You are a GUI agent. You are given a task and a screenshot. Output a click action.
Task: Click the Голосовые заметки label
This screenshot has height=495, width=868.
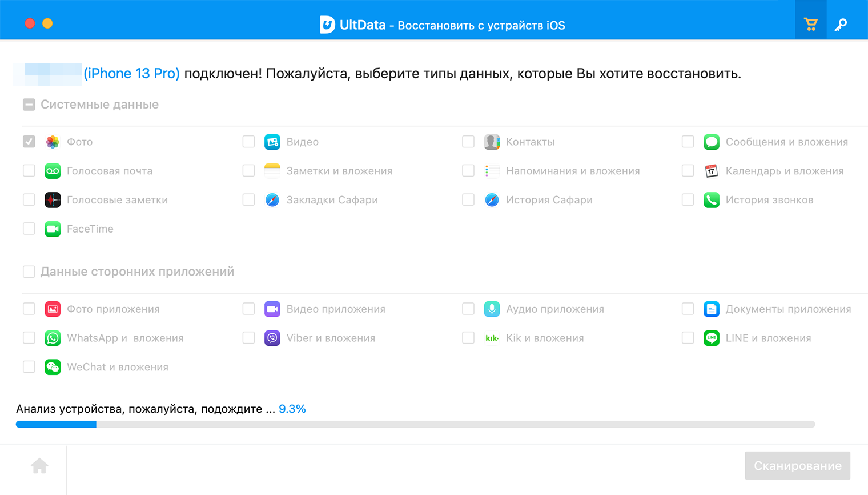pos(117,200)
